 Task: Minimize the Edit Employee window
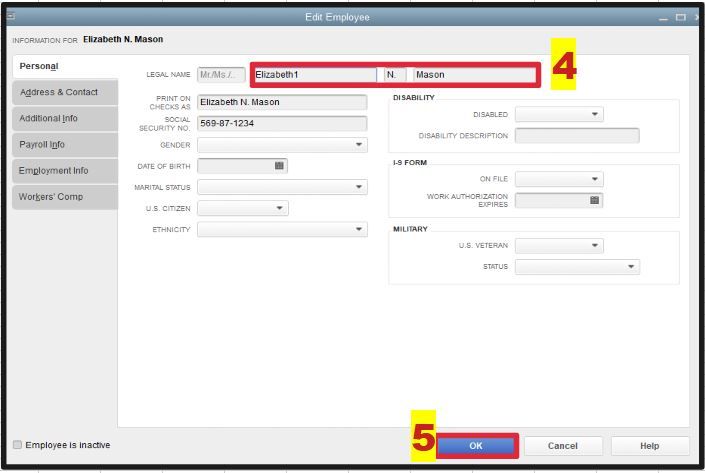[663, 18]
